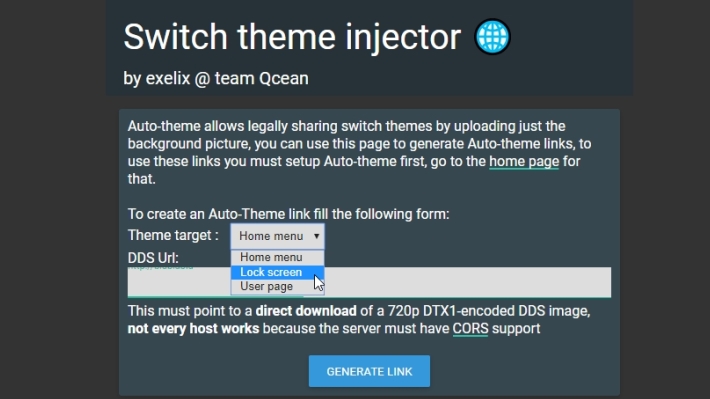Viewport: 710px width, 399px height.
Task: Click the globe icon next to the title
Action: 492,36
